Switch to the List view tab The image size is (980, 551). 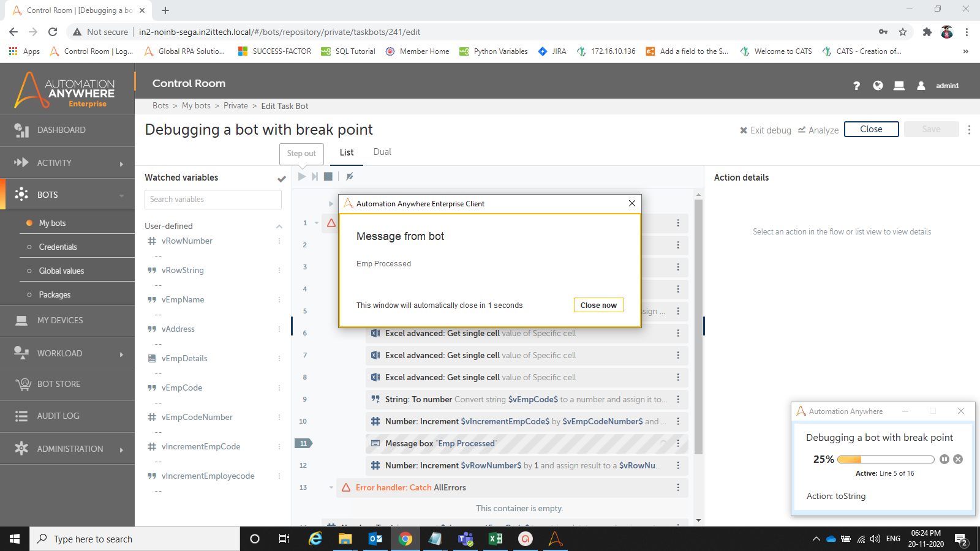(347, 152)
